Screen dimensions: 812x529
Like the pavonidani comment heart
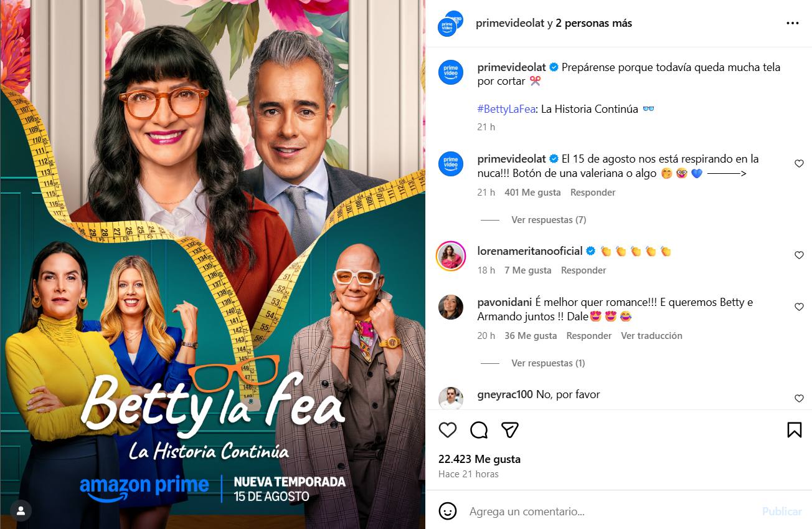coord(799,307)
